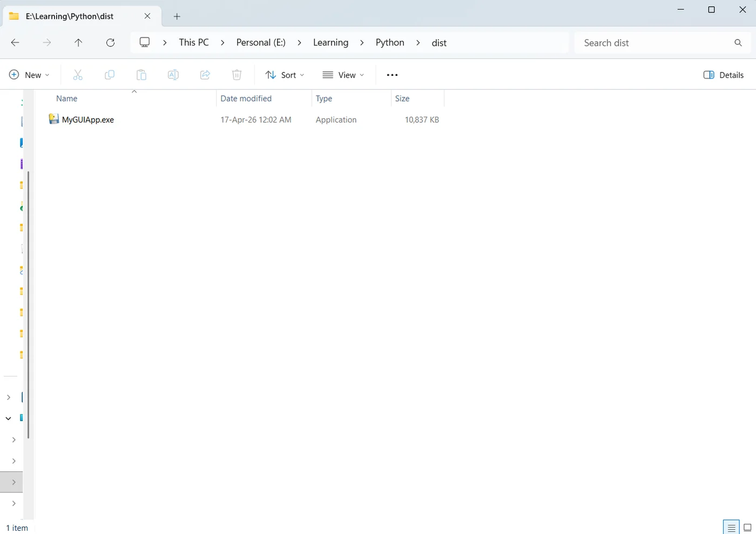Screen dimensions: 756x534
Task: Click the 17-Apr-26 12:02 AM date cell
Action: tap(256, 120)
